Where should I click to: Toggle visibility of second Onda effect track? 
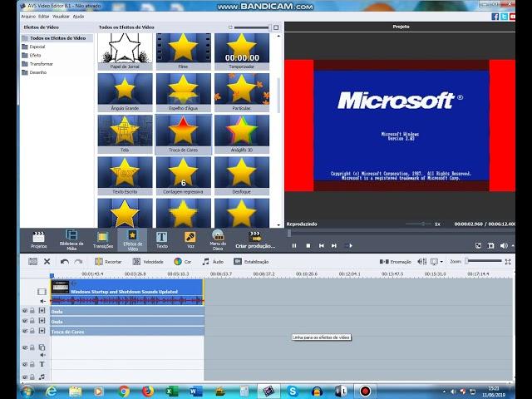[25, 321]
